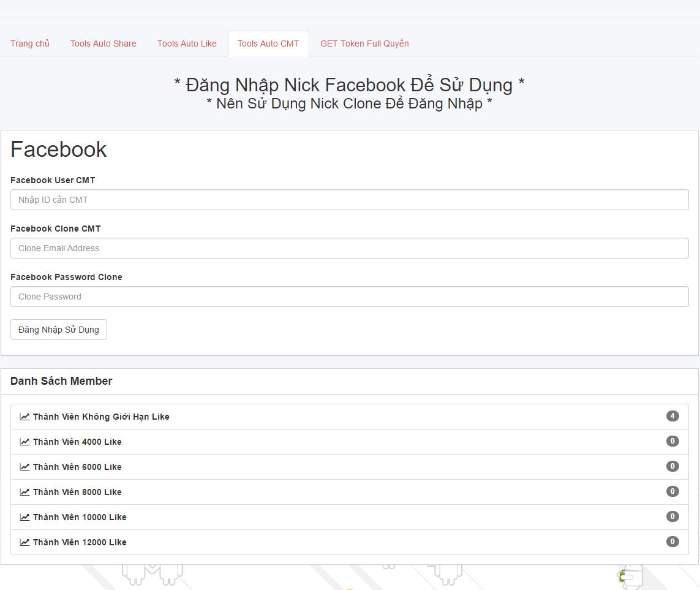Click the Clone Email Address field
The height and width of the screenshot is (590, 700).
350,248
